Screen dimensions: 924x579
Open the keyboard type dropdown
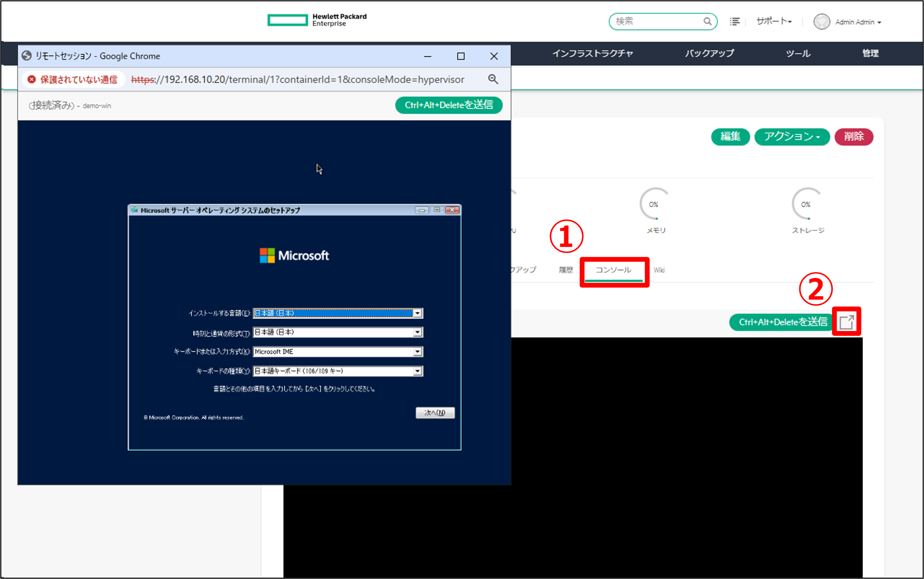[x=418, y=371]
